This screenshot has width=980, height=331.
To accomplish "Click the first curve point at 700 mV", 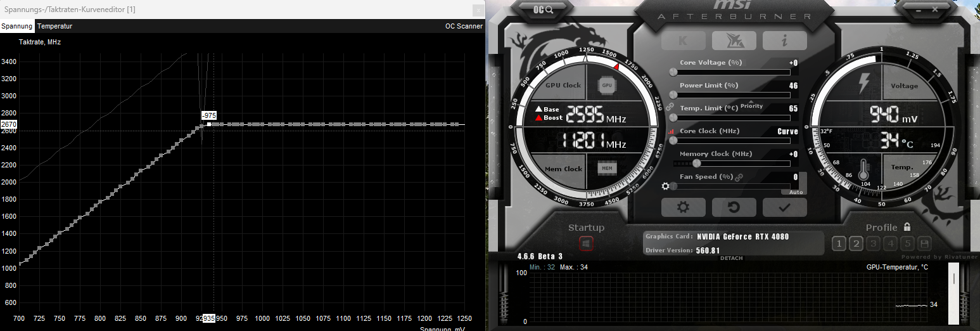I will (x=20, y=263).
